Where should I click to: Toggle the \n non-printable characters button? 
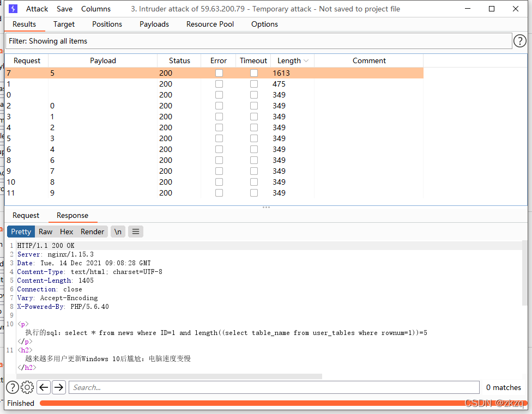tap(118, 232)
